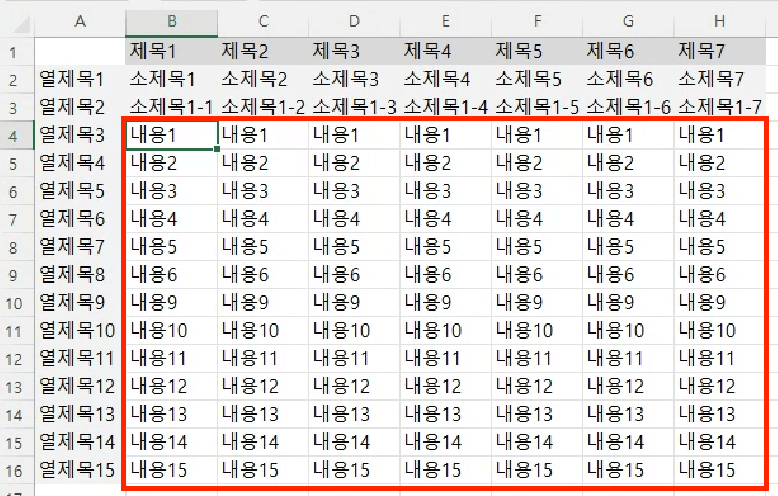Select cell 열제목10 in column A
The width and height of the screenshot is (778, 496).
point(80,330)
